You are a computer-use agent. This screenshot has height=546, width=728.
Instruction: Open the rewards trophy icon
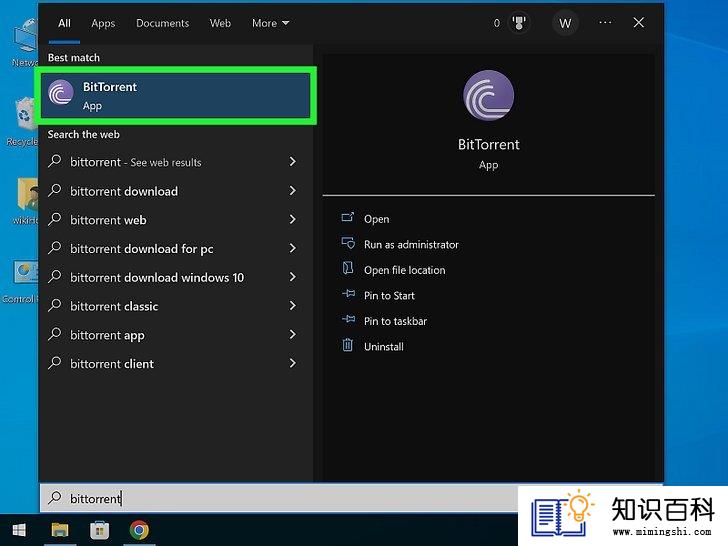coord(519,23)
